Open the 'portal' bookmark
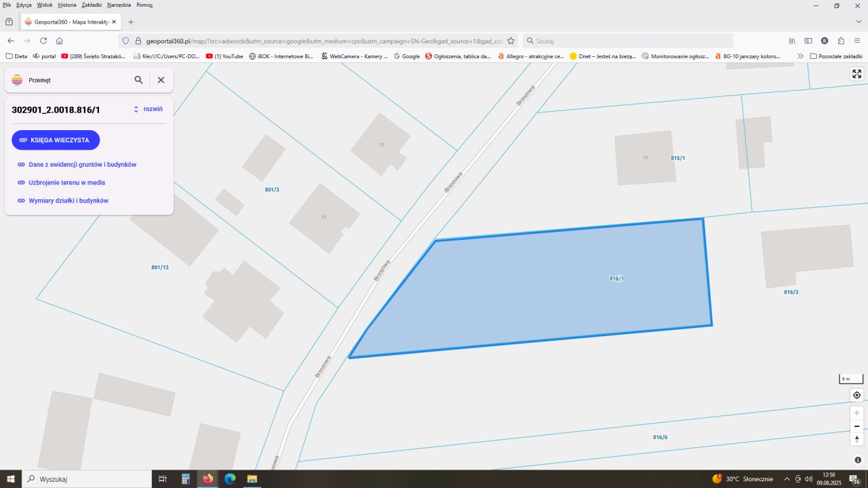The width and height of the screenshot is (868, 488). pyautogui.click(x=44, y=56)
